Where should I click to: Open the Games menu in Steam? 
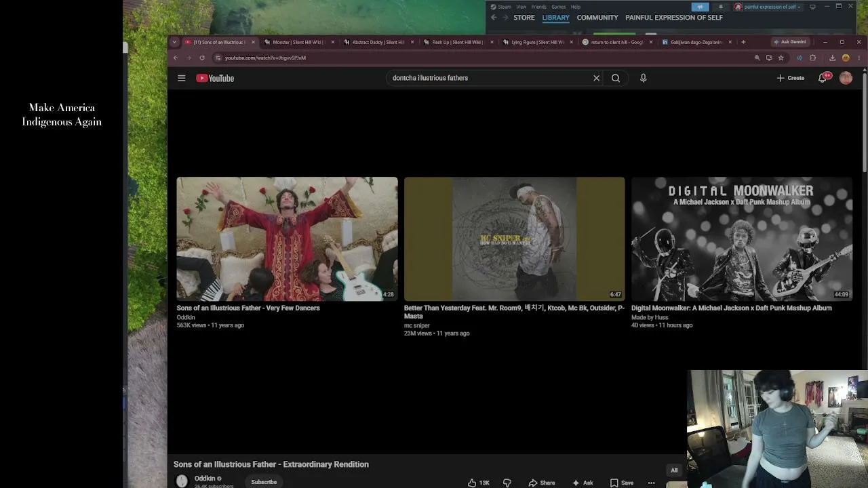click(558, 7)
